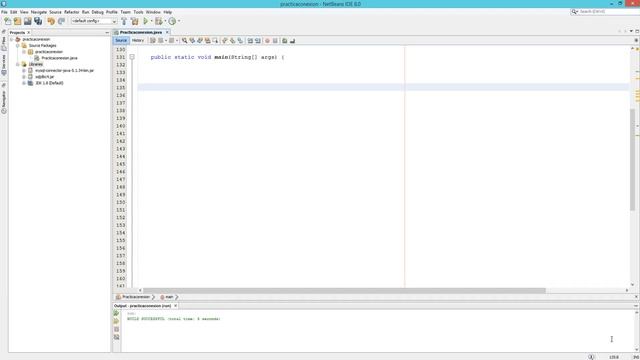
Task: Expand JDK 1.8 (Default) node
Action: coord(24,83)
